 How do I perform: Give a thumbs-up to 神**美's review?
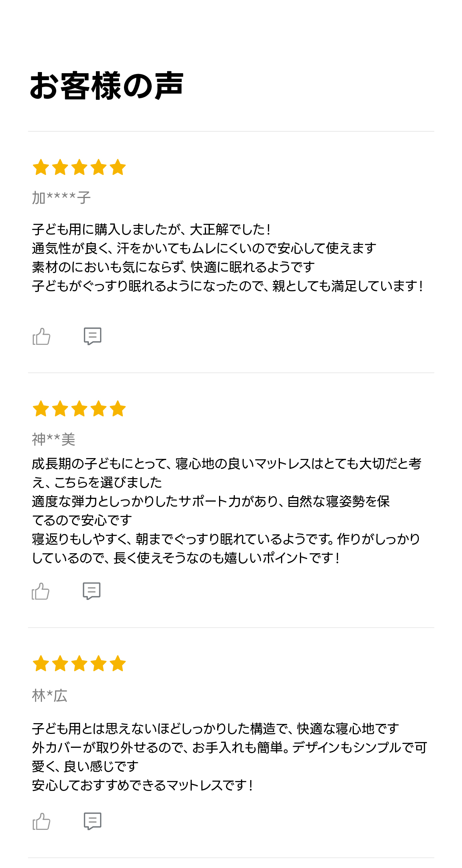[x=40, y=591]
